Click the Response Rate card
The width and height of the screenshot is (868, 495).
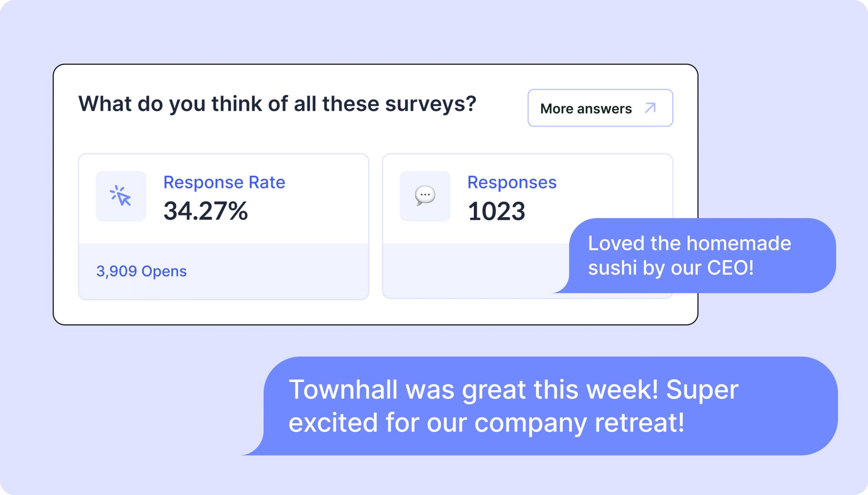tap(224, 227)
